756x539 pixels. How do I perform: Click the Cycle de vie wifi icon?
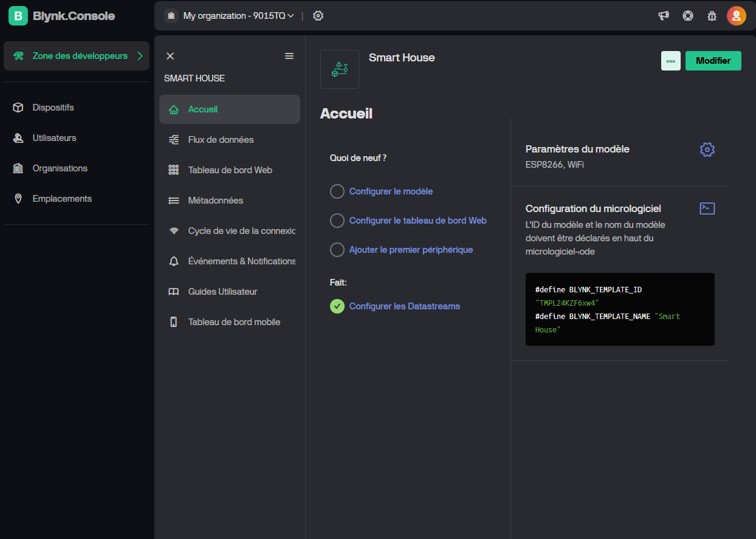pyautogui.click(x=174, y=231)
